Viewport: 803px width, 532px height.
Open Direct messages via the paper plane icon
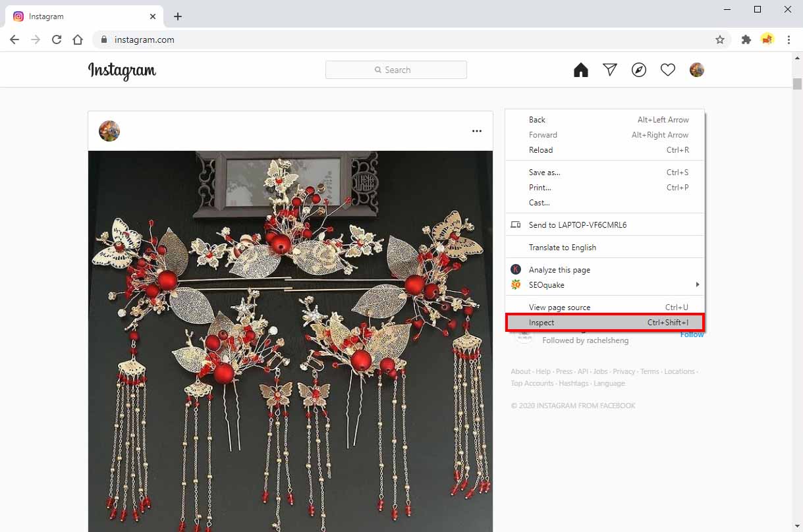[x=609, y=69]
